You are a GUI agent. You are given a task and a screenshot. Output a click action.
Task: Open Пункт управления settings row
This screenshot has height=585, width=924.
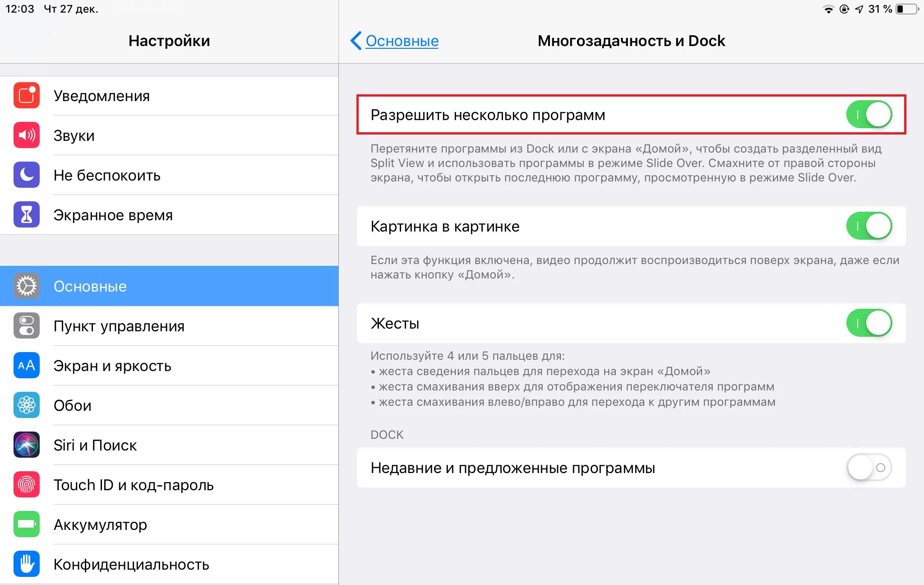click(x=169, y=326)
